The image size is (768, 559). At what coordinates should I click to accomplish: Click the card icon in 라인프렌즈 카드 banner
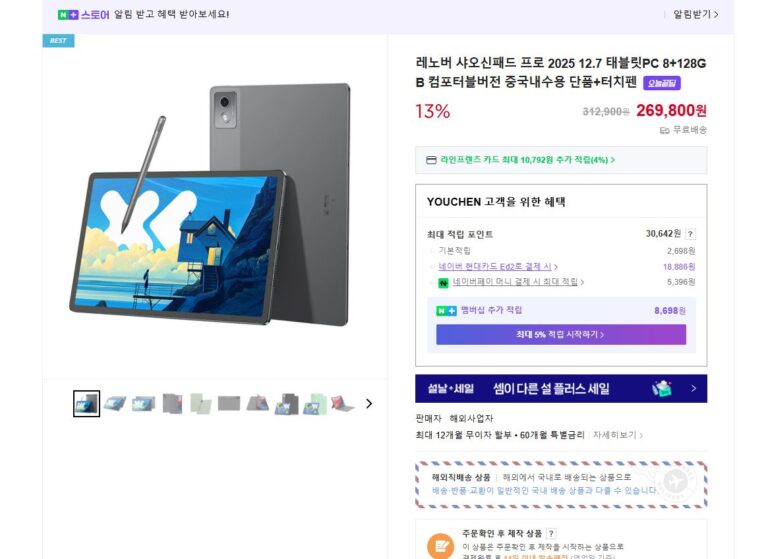(431, 160)
